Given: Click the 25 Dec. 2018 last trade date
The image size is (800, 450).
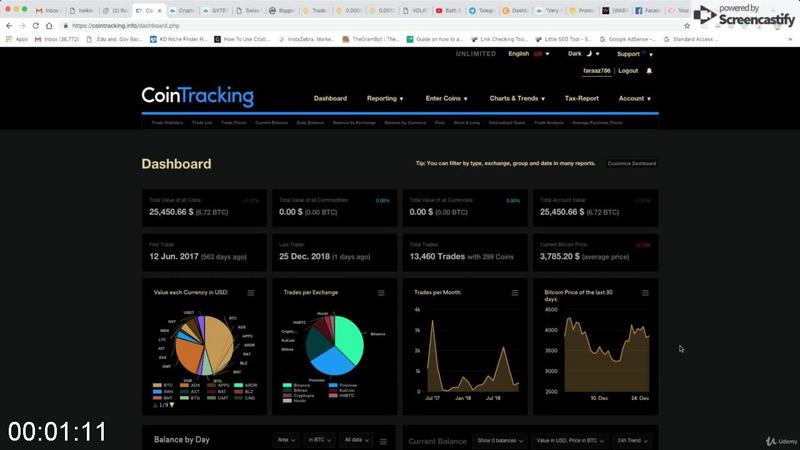Looking at the screenshot, I should (305, 257).
